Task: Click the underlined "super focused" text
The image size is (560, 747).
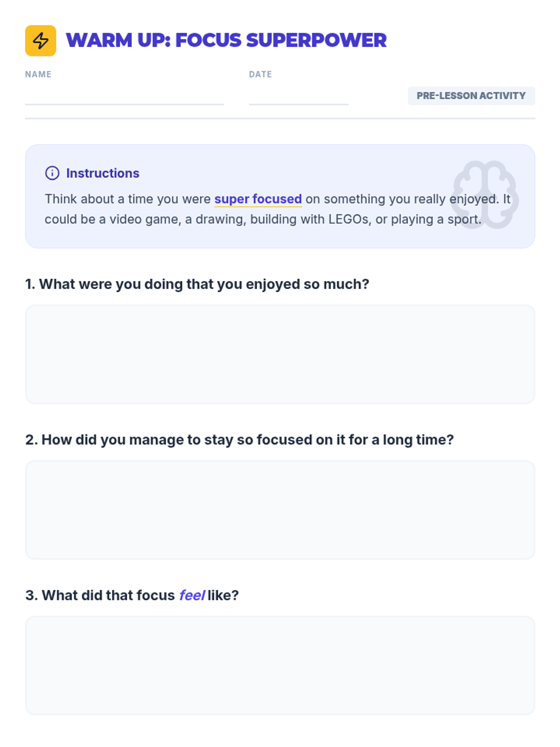Action: (258, 199)
